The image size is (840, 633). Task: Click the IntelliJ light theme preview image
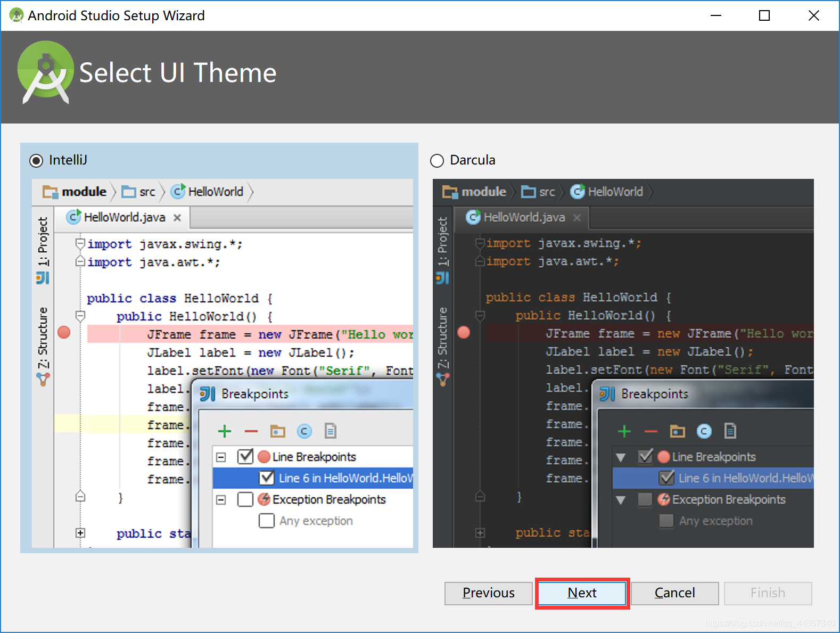click(223, 363)
